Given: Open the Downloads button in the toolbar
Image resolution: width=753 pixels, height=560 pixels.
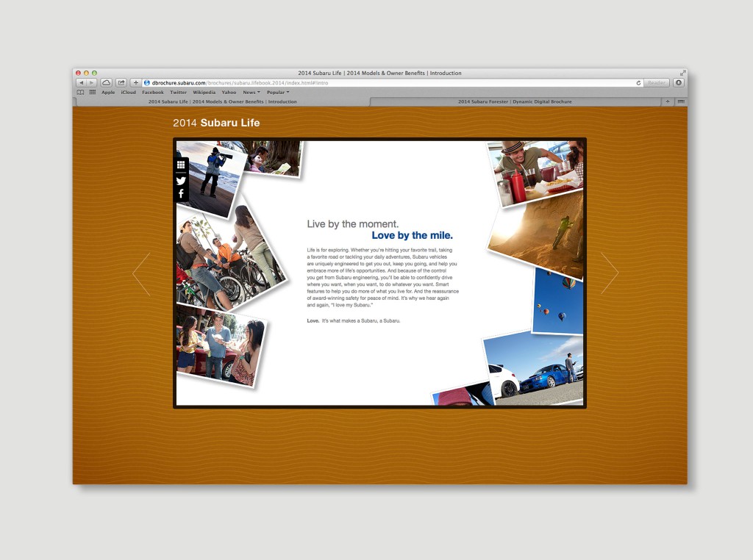Looking at the screenshot, I should click(x=679, y=83).
